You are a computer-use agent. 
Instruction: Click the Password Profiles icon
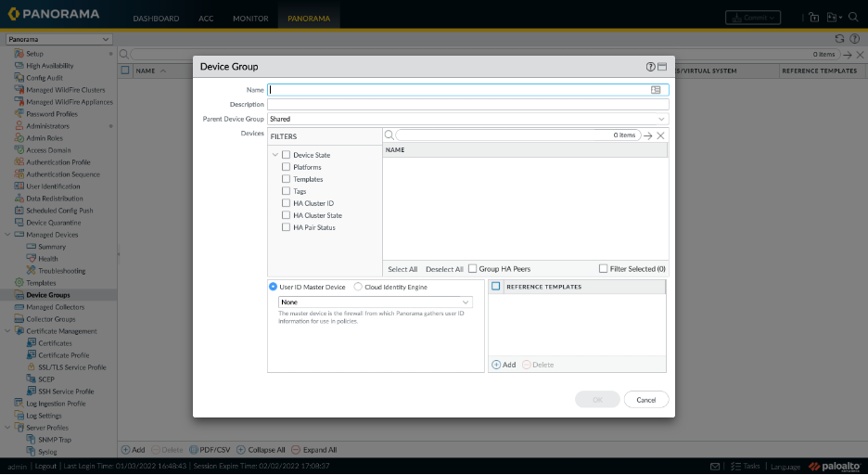[19, 113]
